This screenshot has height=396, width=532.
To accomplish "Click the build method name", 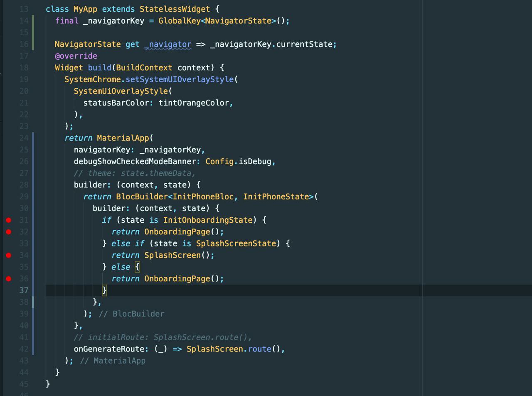I will [100, 67].
